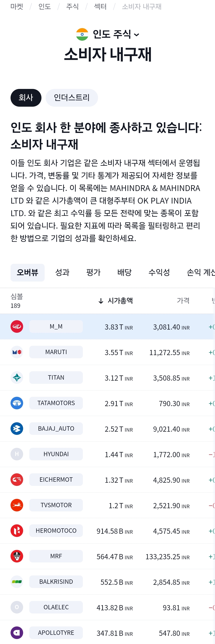The height and width of the screenshot is (644, 215).
Task: Click TVSMOTOR market cap 1.2 T
Action: [121, 505]
